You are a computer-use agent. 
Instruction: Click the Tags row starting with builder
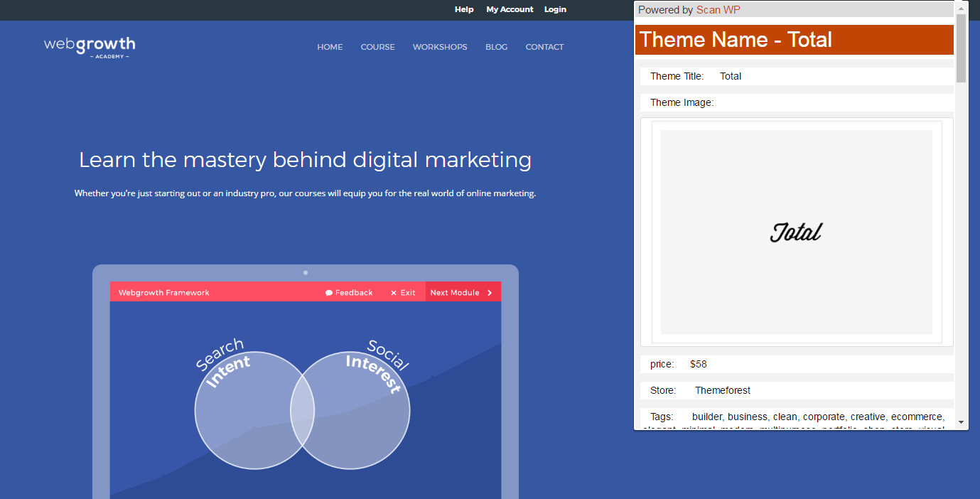pos(797,419)
